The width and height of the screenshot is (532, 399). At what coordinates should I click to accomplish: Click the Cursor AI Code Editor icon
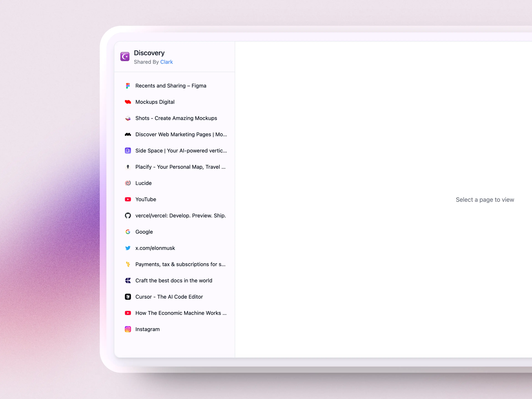click(128, 297)
